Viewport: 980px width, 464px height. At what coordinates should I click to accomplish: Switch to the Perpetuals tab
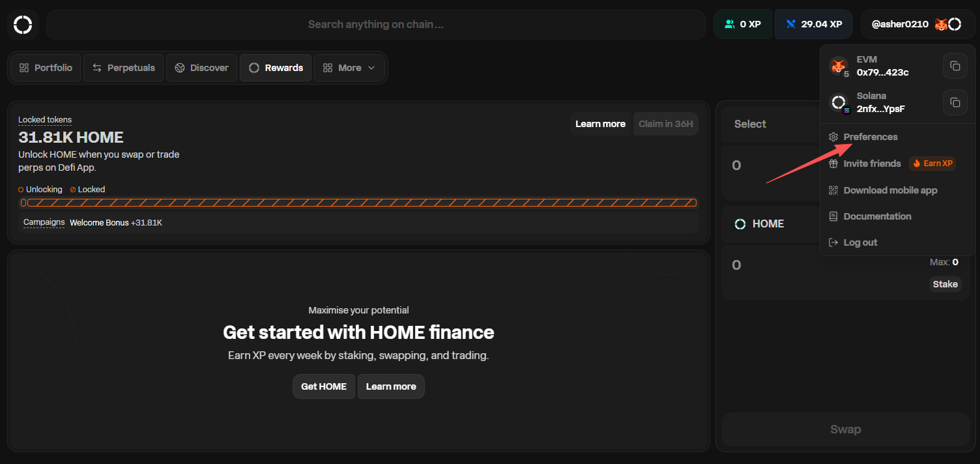(124, 68)
